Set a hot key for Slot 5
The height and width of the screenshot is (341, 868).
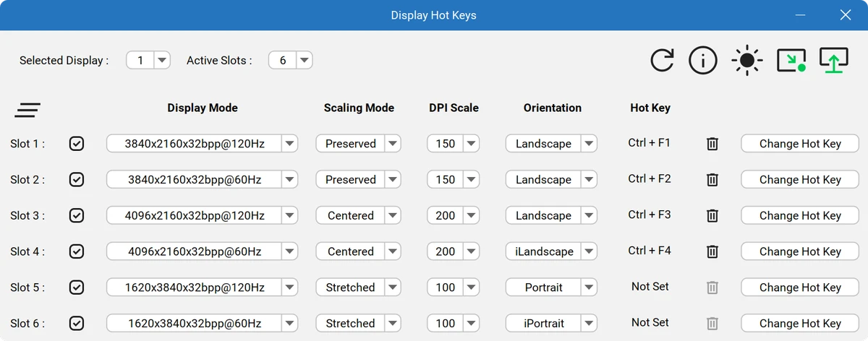coord(800,288)
